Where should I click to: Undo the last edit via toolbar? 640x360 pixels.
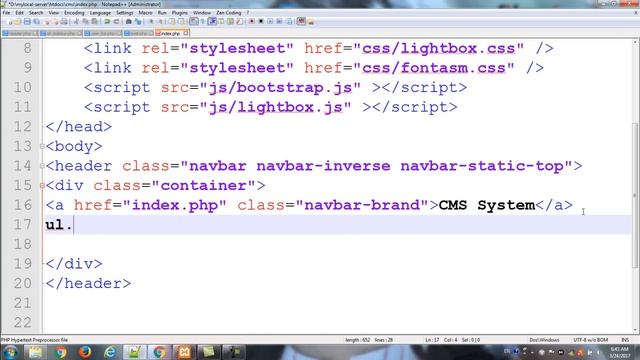tap(107, 21)
